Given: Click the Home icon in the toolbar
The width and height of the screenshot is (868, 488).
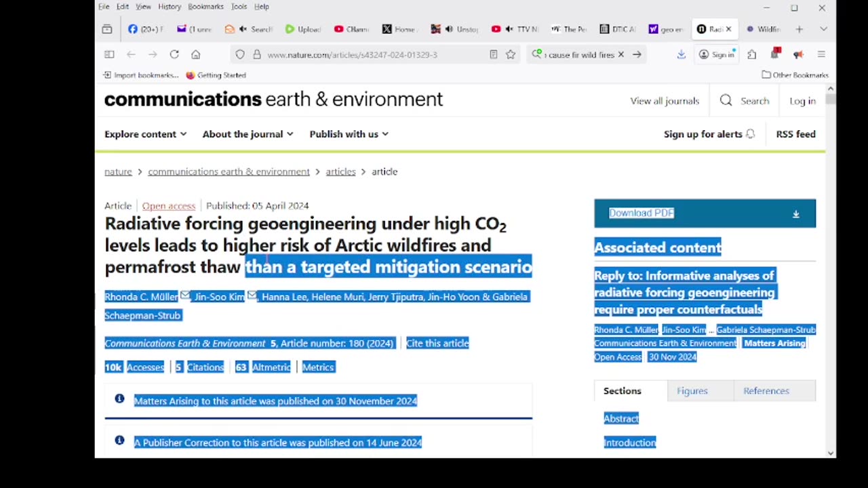Looking at the screenshot, I should click(196, 54).
